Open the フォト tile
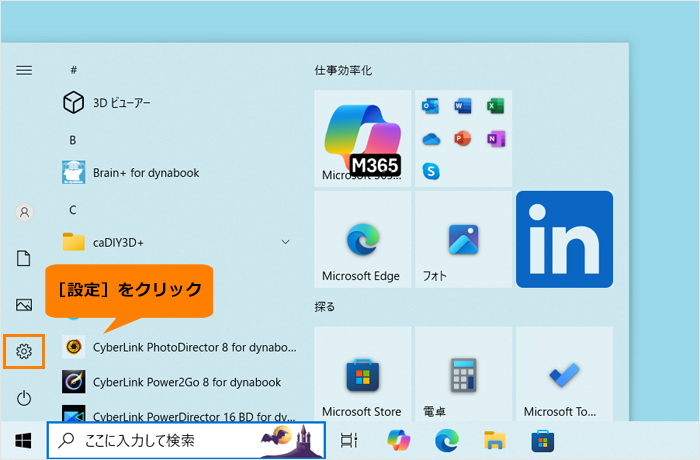 (463, 239)
